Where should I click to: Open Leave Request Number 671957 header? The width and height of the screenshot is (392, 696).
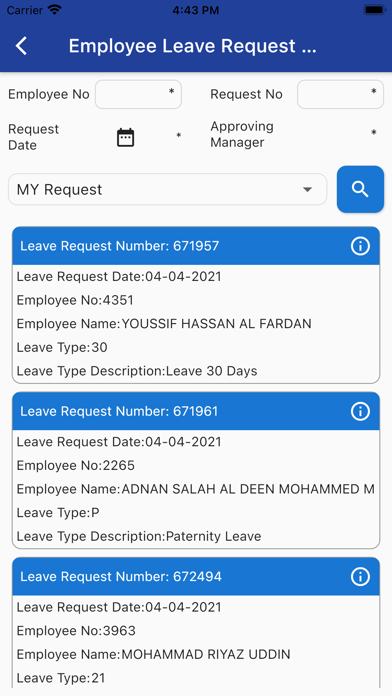click(x=196, y=246)
